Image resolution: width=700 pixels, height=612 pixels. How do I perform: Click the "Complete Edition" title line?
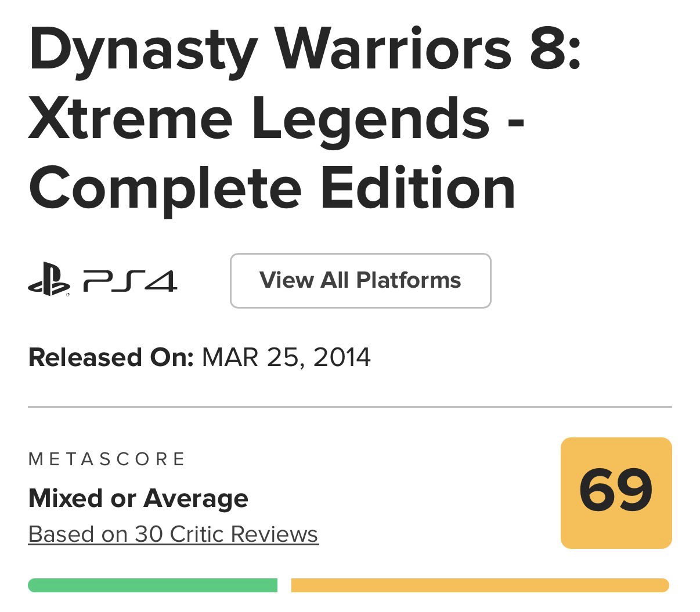[x=272, y=188]
